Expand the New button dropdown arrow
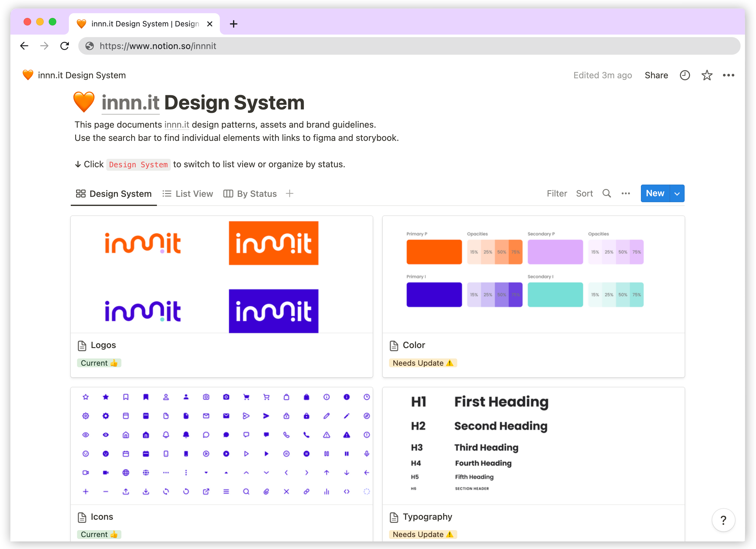The height and width of the screenshot is (549, 756). (677, 193)
